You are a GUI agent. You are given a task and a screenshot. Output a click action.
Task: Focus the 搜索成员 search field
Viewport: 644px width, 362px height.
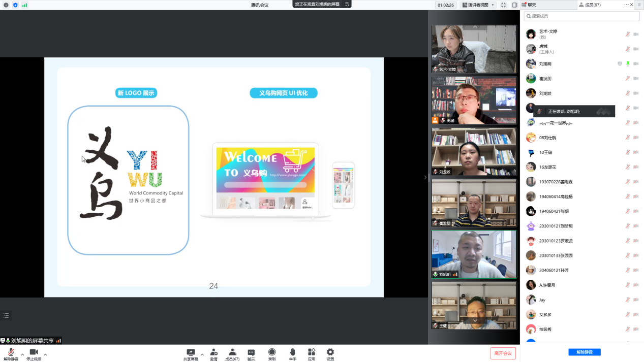tap(581, 16)
